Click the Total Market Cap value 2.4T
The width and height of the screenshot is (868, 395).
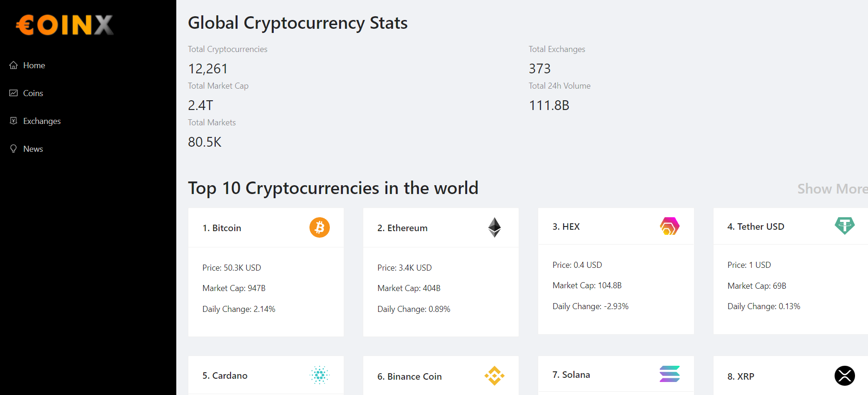point(200,105)
